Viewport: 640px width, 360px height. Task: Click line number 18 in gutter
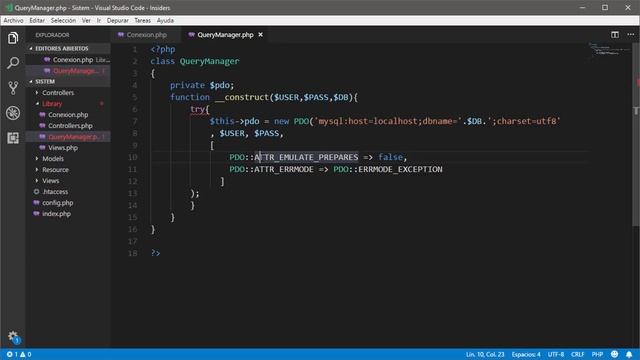[x=133, y=253]
